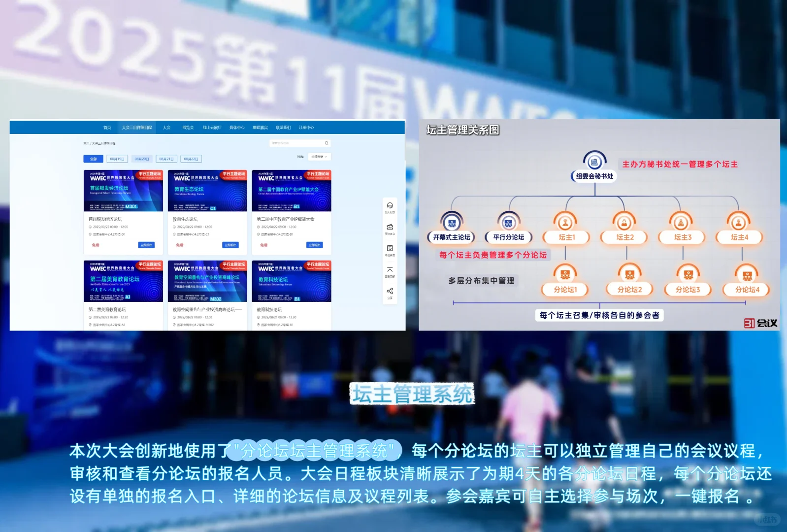Click the 每个坛主召集/审核各自的参会者 caption
This screenshot has width=787, height=532.
(x=599, y=315)
